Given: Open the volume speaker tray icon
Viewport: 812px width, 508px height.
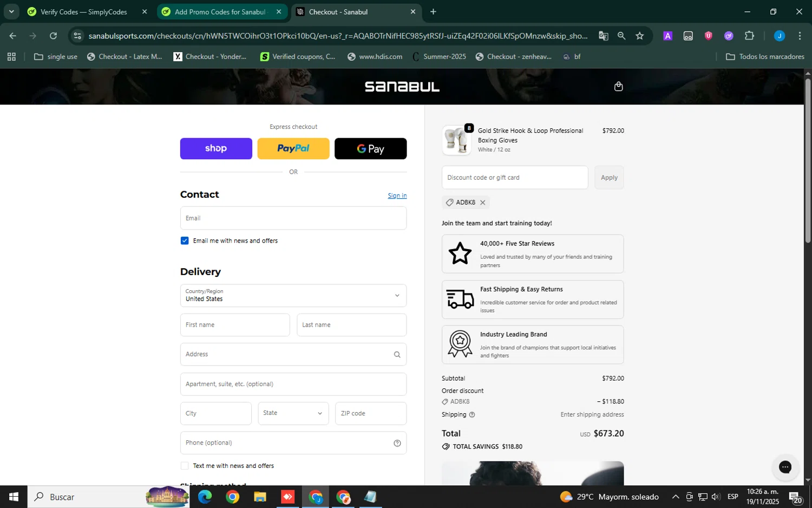Looking at the screenshot, I should (716, 497).
